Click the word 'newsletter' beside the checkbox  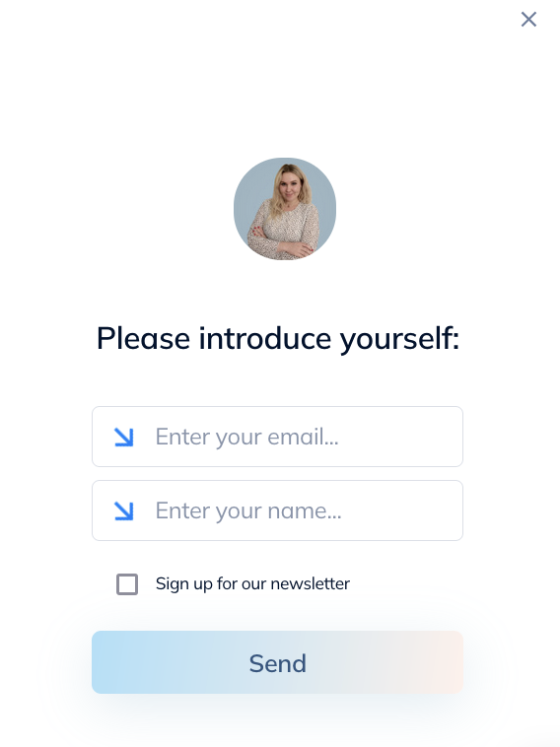311,583
